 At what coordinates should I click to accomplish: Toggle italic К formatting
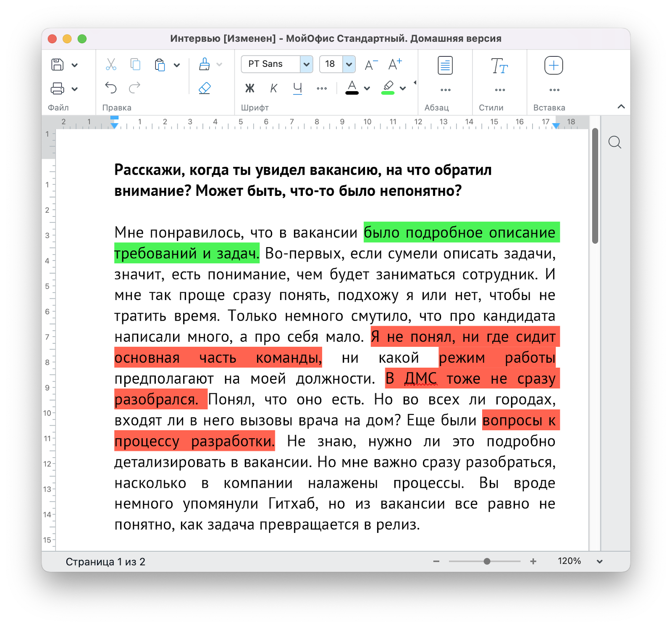pyautogui.click(x=274, y=88)
